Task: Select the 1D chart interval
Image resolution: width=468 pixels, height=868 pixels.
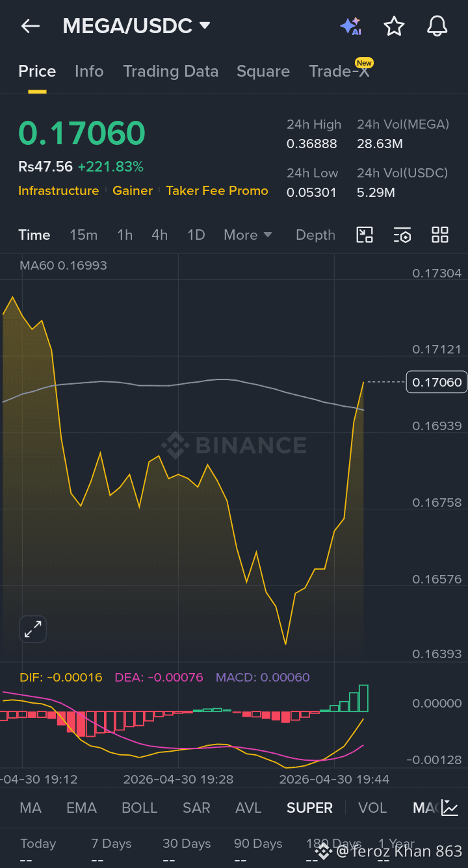Action: point(196,235)
